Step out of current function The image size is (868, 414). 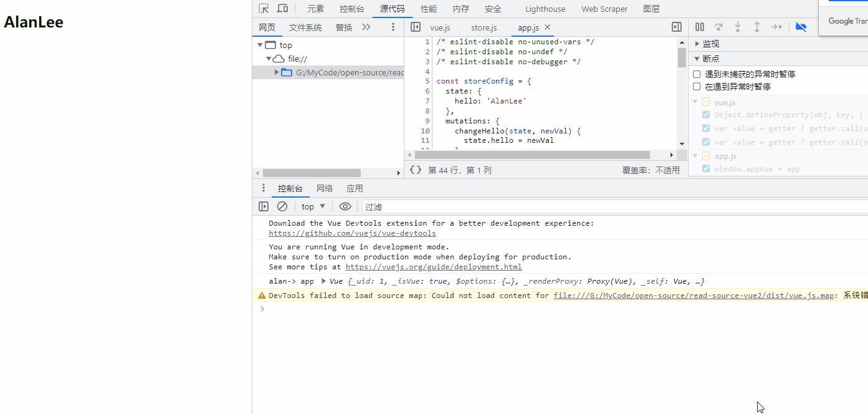click(x=757, y=27)
